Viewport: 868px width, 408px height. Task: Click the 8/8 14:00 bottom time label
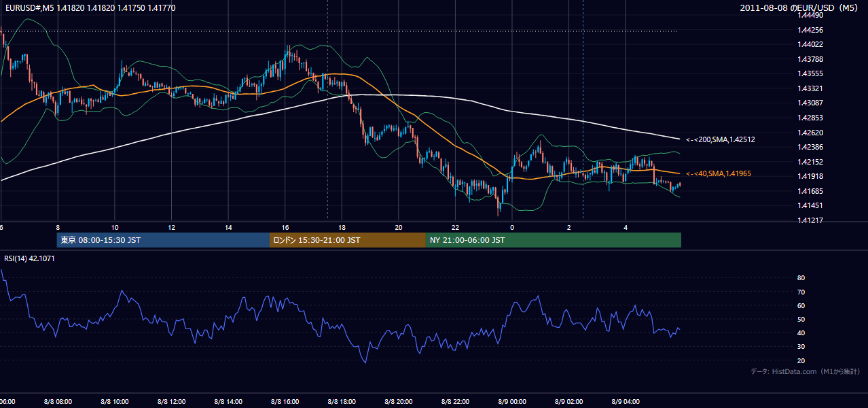(x=228, y=402)
